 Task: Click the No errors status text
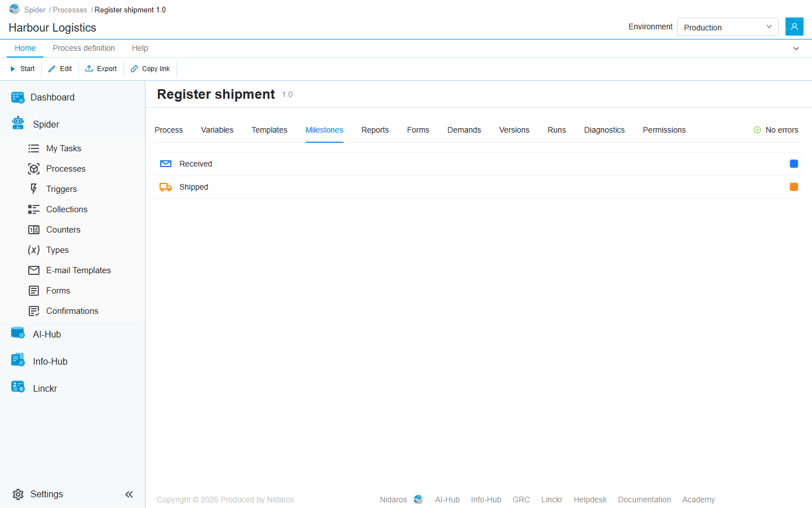782,130
